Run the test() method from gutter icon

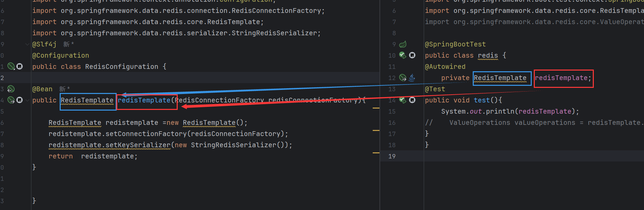403,100
